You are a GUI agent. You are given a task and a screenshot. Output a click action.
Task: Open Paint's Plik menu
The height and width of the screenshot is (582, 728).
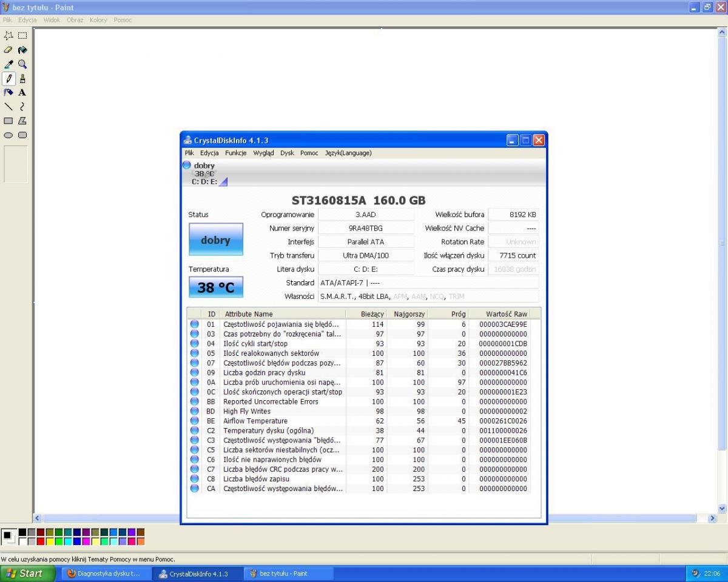coord(7,20)
